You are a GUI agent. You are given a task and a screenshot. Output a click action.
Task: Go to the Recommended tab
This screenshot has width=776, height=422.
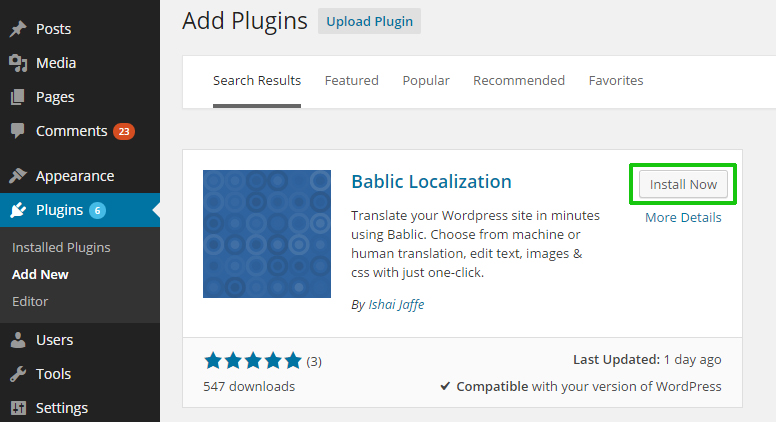coord(519,80)
